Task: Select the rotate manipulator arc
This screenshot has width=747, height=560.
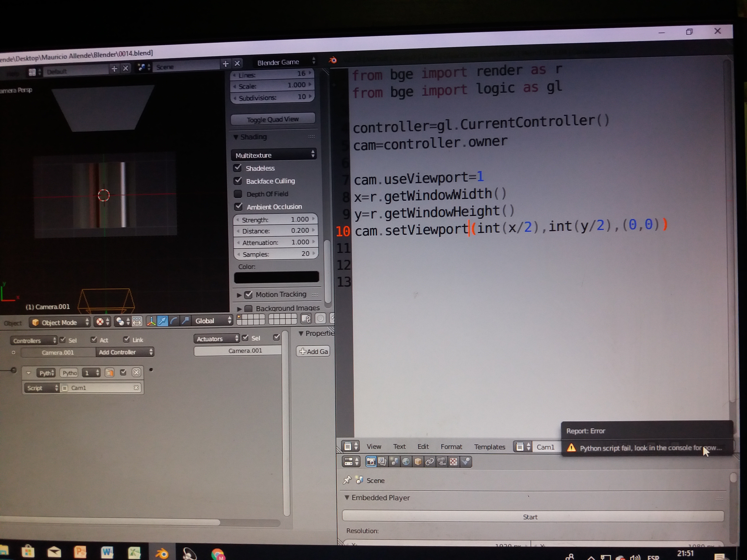Action: tap(174, 321)
